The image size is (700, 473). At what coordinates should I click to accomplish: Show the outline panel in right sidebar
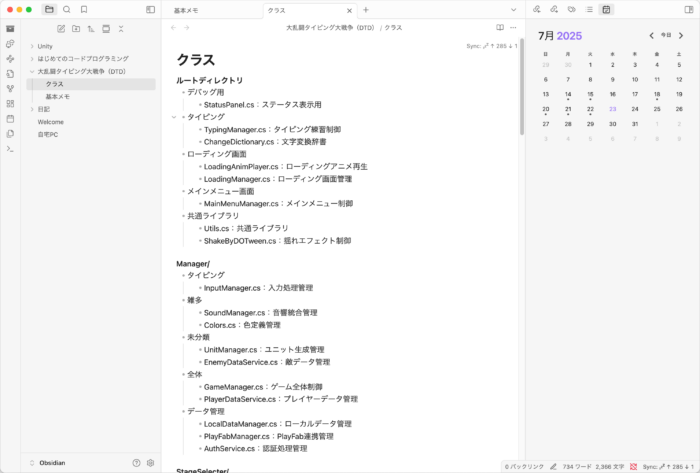point(589,9)
